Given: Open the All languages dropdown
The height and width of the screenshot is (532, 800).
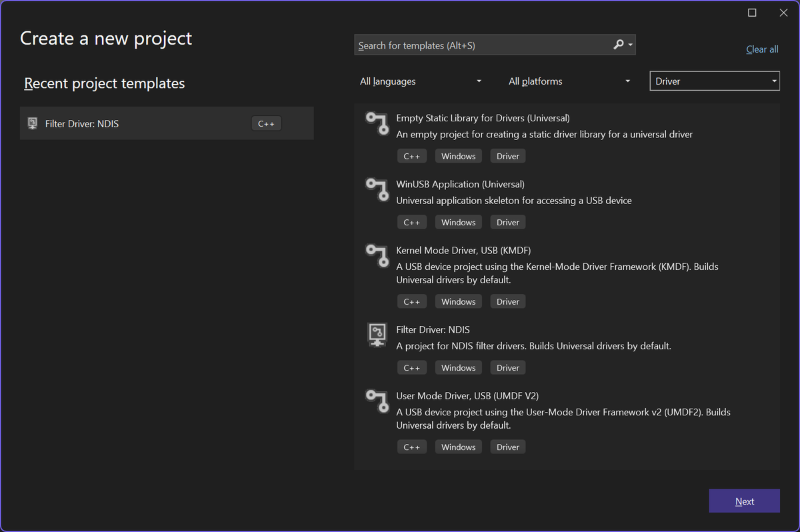Looking at the screenshot, I should click(421, 81).
